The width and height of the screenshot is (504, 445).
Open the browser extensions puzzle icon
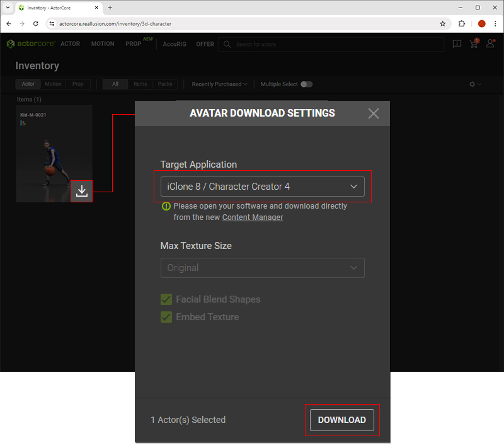pyautogui.click(x=462, y=24)
